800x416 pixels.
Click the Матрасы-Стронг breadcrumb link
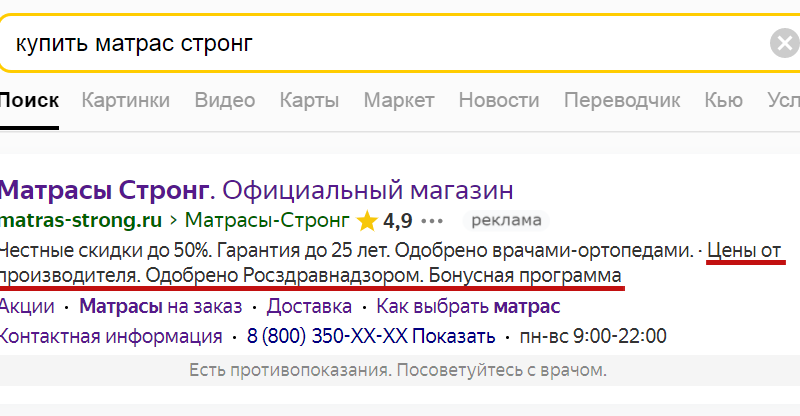[267, 221]
